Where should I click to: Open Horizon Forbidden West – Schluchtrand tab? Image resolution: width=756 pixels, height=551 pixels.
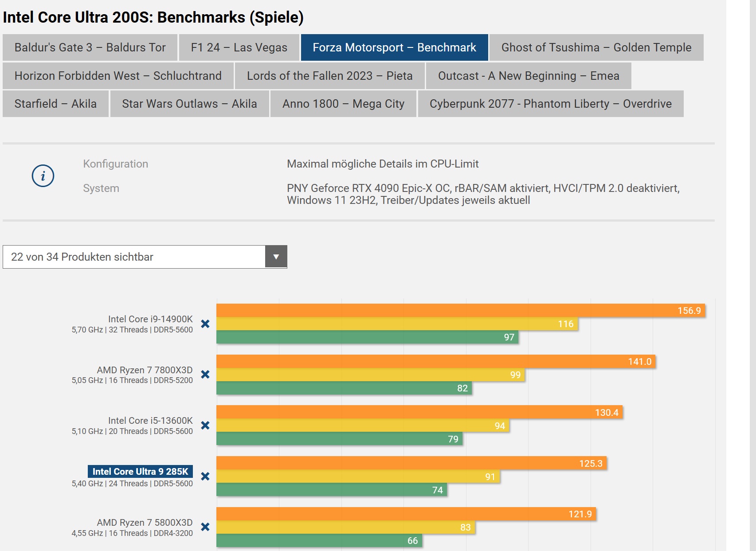(118, 76)
